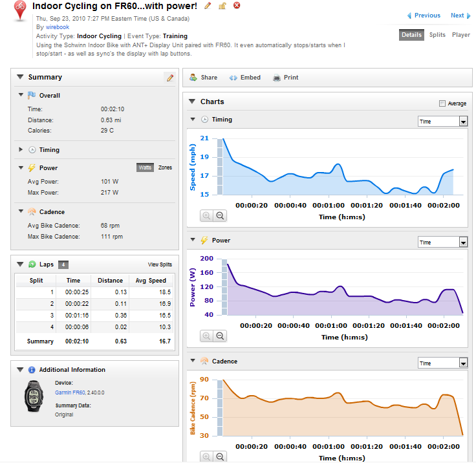Click the red delete activity icon

pyautogui.click(x=237, y=5)
